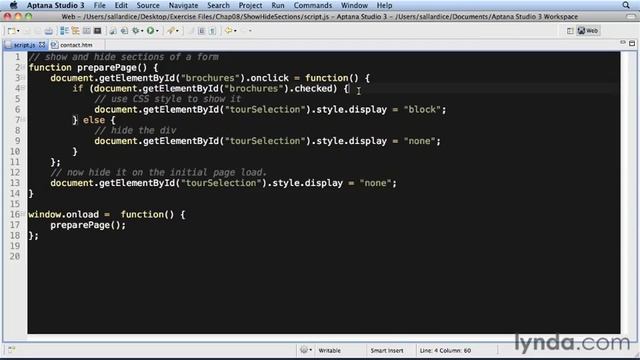The width and height of the screenshot is (640, 360).
Task: Open the Window menu
Action: (x=354, y=5)
